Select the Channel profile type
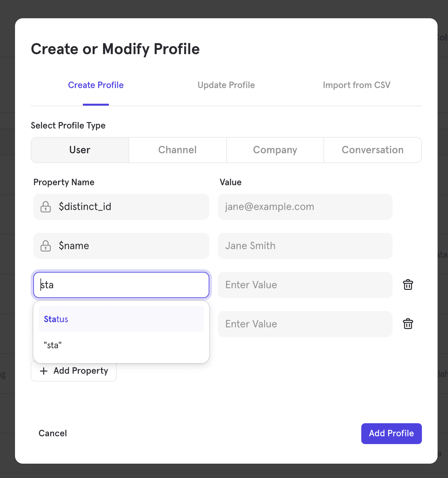The height and width of the screenshot is (478, 448). (177, 150)
